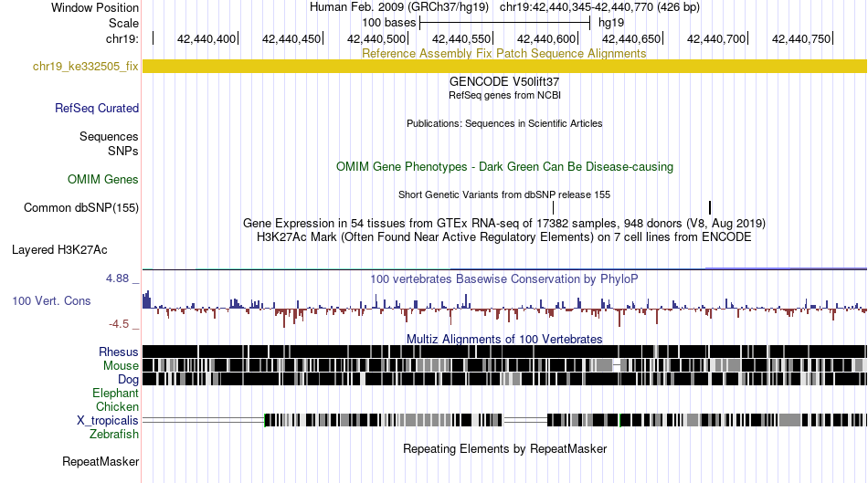This screenshot has height=483, width=868.
Task: Click the 42,440,500 ruler position
Action: pos(376,38)
